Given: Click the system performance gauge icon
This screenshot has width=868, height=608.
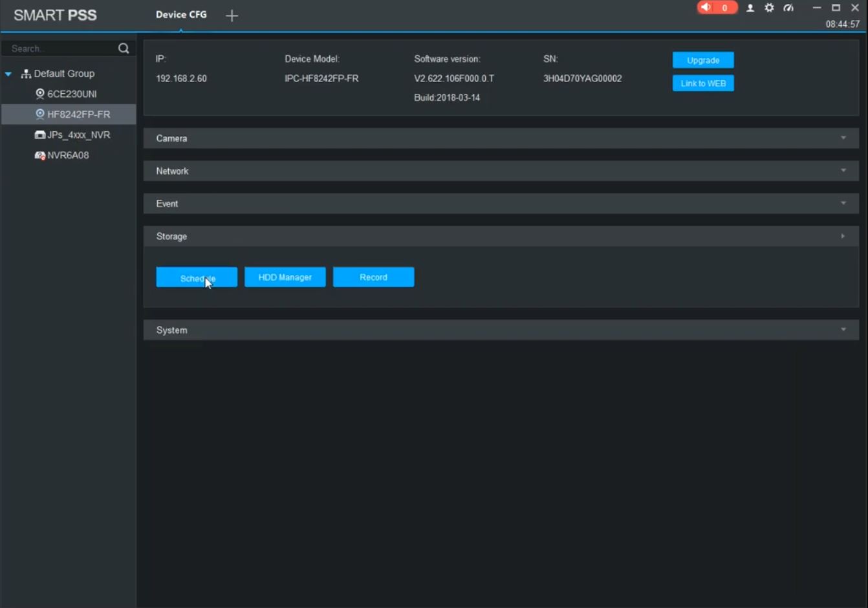Looking at the screenshot, I should (788, 8).
